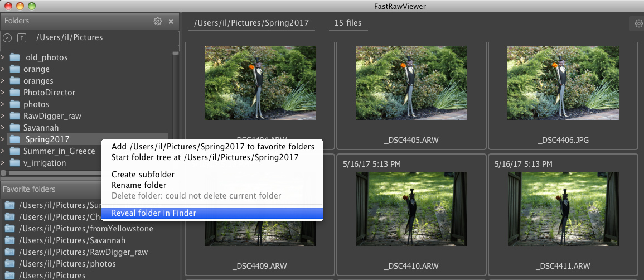Expand the oranges folder disclosure triangle
The width and height of the screenshot is (644, 280).
click(3, 81)
